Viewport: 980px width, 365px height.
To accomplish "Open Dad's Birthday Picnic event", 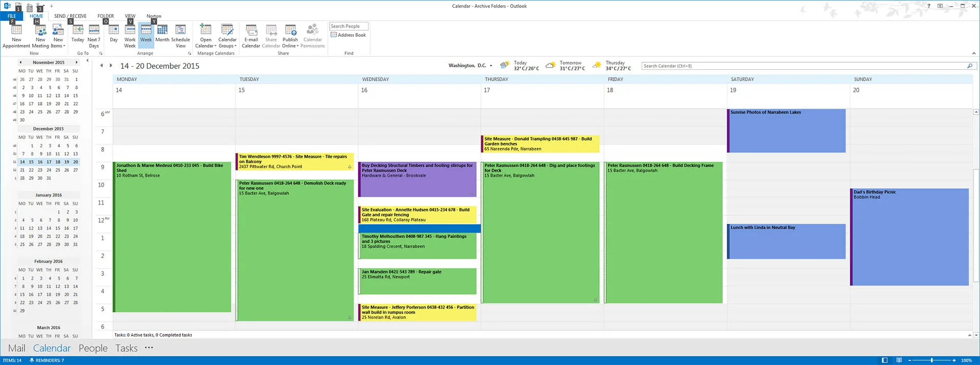I will click(x=910, y=237).
